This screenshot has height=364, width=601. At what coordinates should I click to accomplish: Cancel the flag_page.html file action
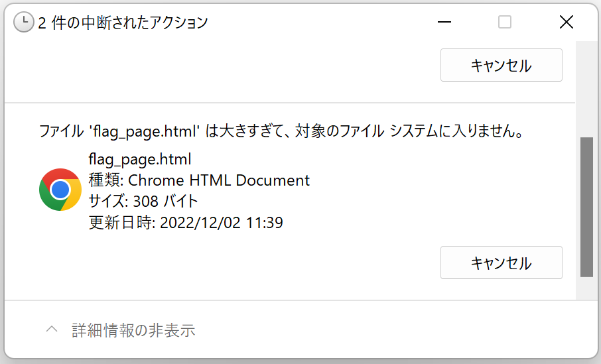[501, 263]
